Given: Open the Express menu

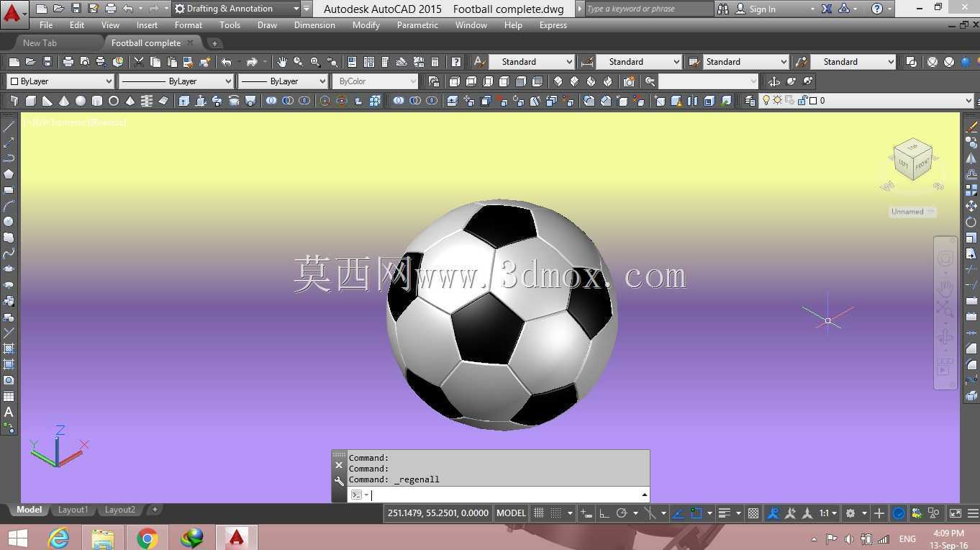Looking at the screenshot, I should [x=553, y=25].
